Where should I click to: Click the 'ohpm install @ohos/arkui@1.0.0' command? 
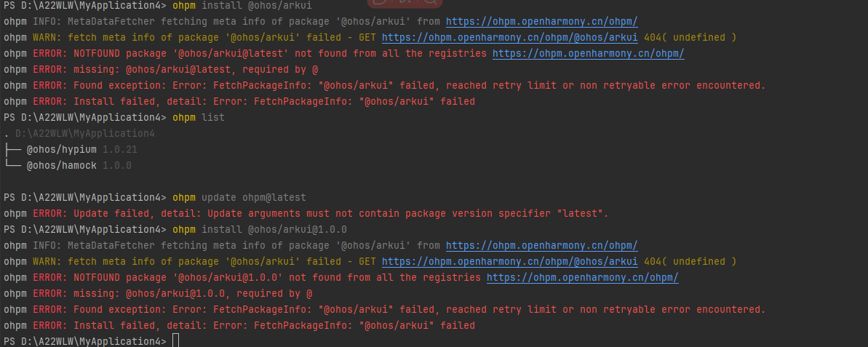[x=260, y=229]
